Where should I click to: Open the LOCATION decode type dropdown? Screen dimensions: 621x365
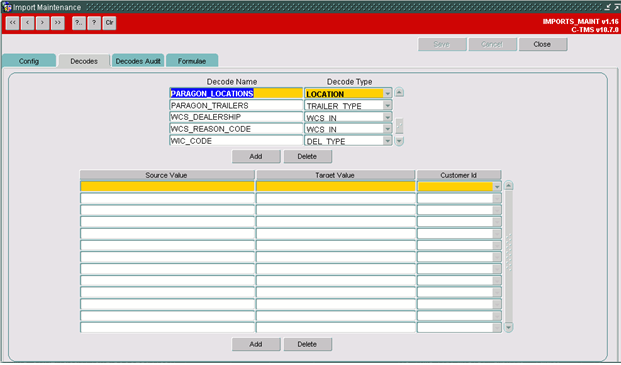click(388, 93)
